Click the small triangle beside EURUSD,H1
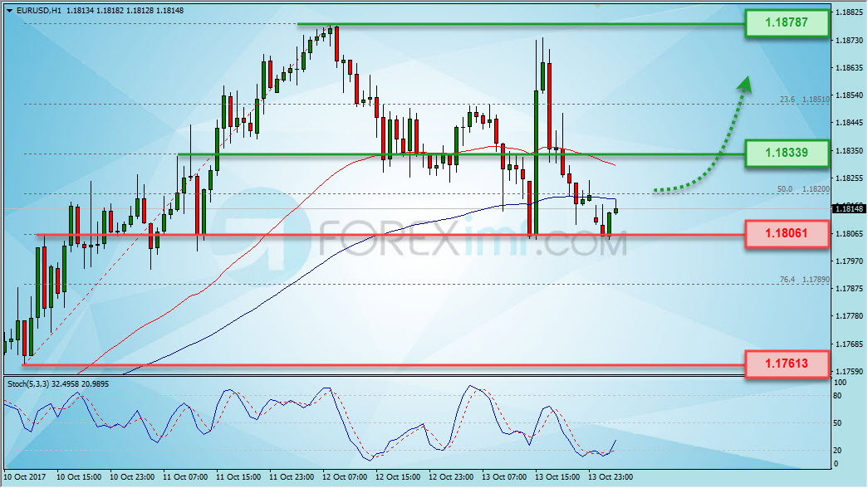The height and width of the screenshot is (488, 868). [x=9, y=11]
